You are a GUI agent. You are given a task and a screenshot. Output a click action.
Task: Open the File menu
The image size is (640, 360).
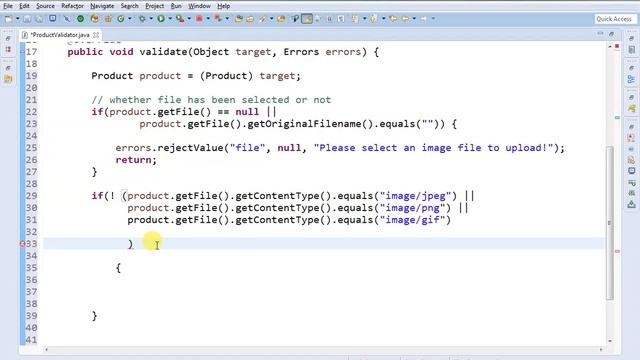coord(8,6)
